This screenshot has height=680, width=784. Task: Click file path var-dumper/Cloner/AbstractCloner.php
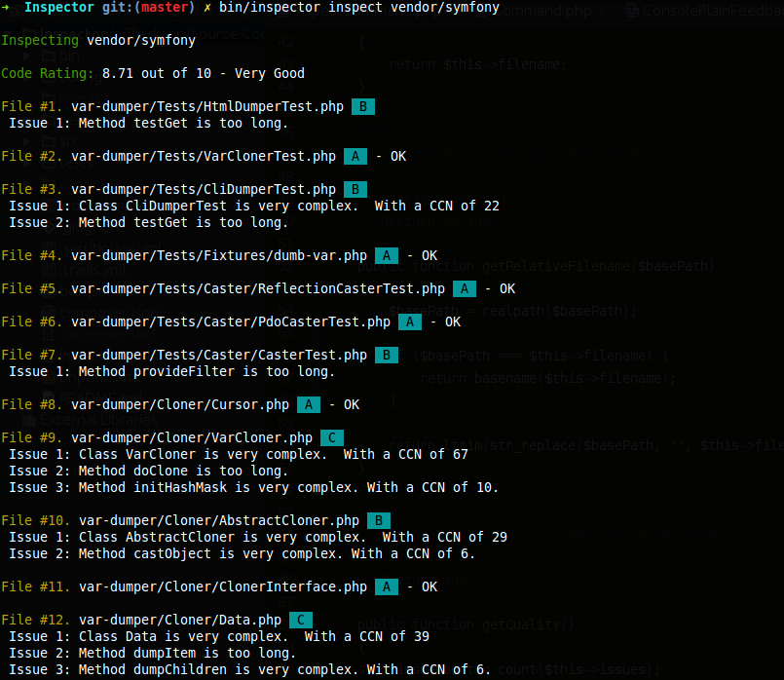pos(219,520)
